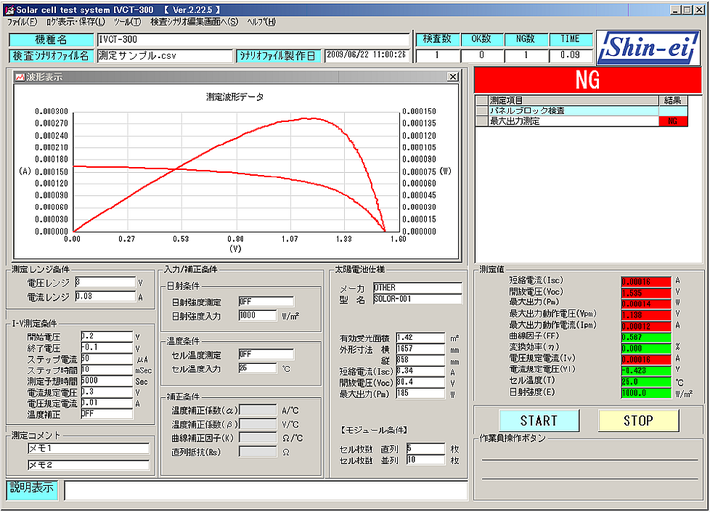Viewport: 710px width, 512px height.
Task: Open the ファイル(F) menu
Action: 22,22
